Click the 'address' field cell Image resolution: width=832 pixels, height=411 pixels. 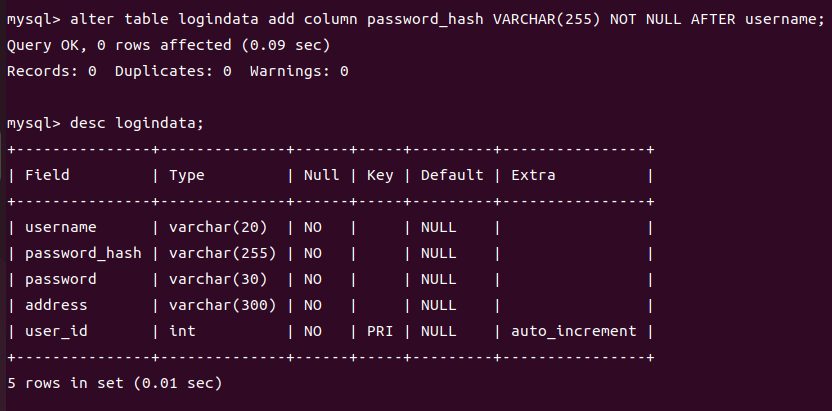point(56,305)
